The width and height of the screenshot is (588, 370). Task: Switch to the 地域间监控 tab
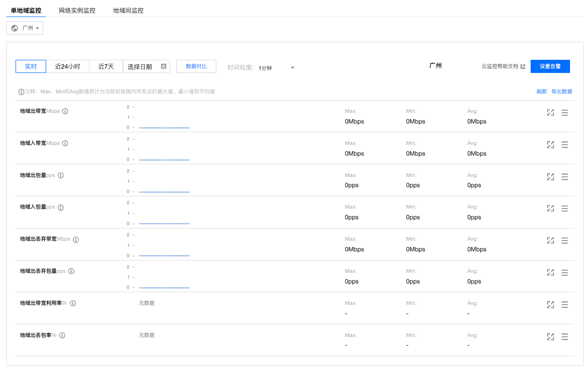tap(128, 10)
